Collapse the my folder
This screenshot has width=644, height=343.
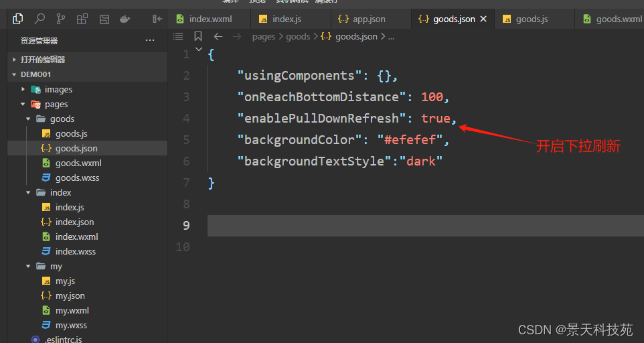[x=87, y=266]
